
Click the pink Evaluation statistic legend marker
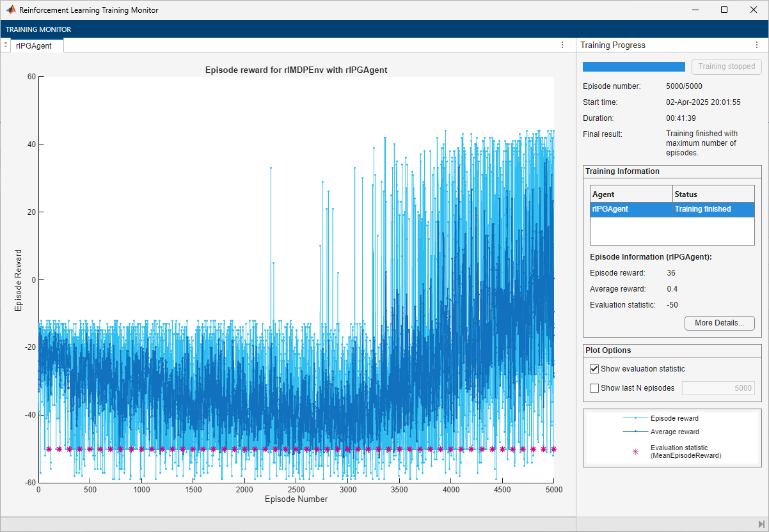tap(635, 451)
